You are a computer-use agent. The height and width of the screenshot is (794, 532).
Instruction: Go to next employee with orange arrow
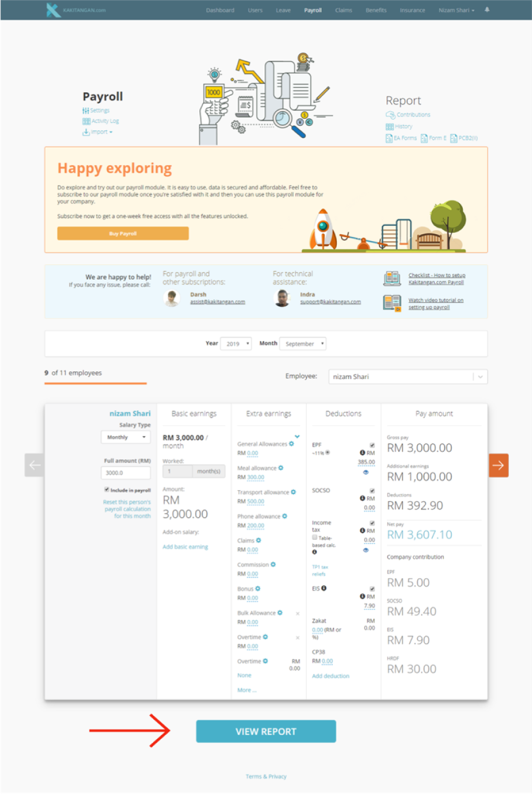tap(498, 465)
